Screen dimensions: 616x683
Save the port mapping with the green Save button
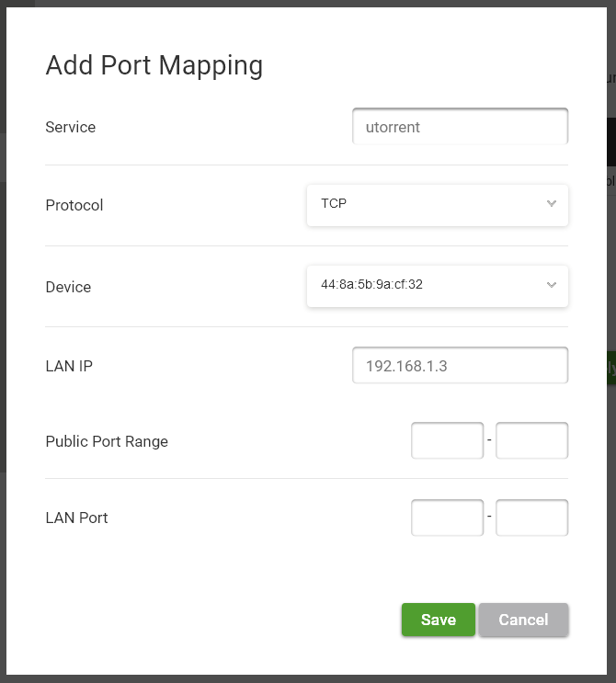(x=439, y=620)
